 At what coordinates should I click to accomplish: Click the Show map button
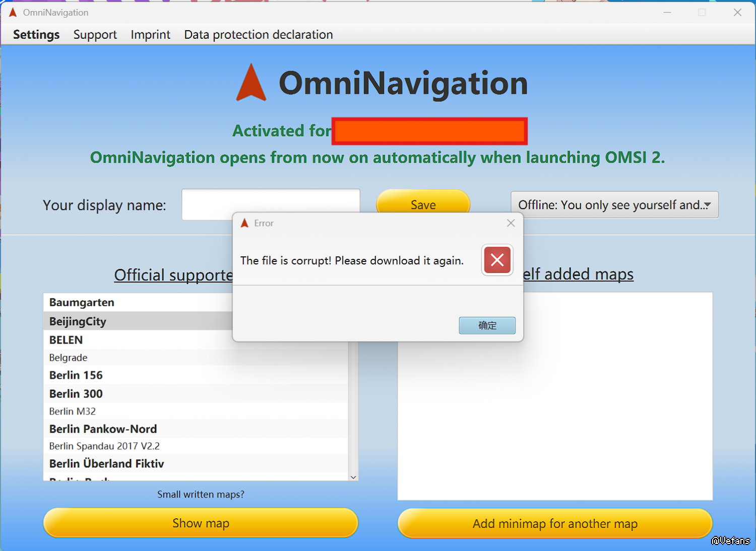tap(201, 523)
